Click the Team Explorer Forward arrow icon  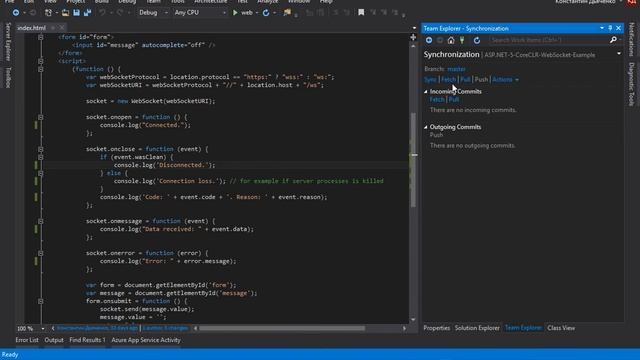440,40
